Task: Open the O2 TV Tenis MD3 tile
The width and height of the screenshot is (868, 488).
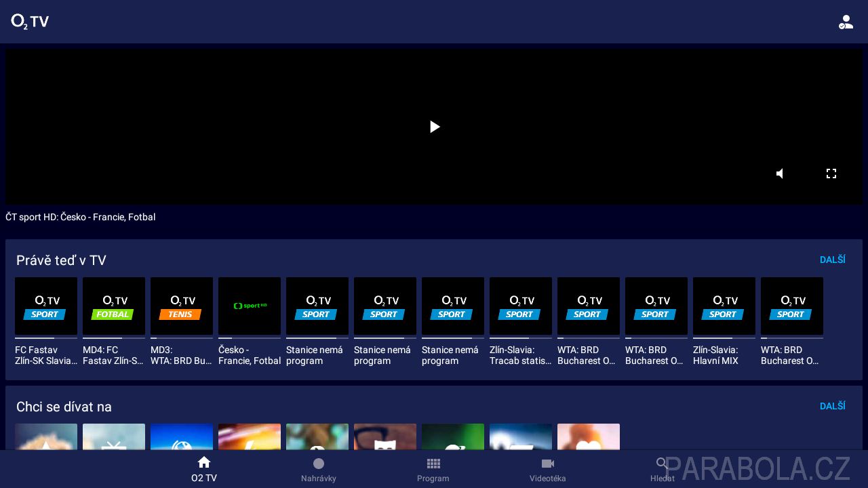Action: (182, 306)
